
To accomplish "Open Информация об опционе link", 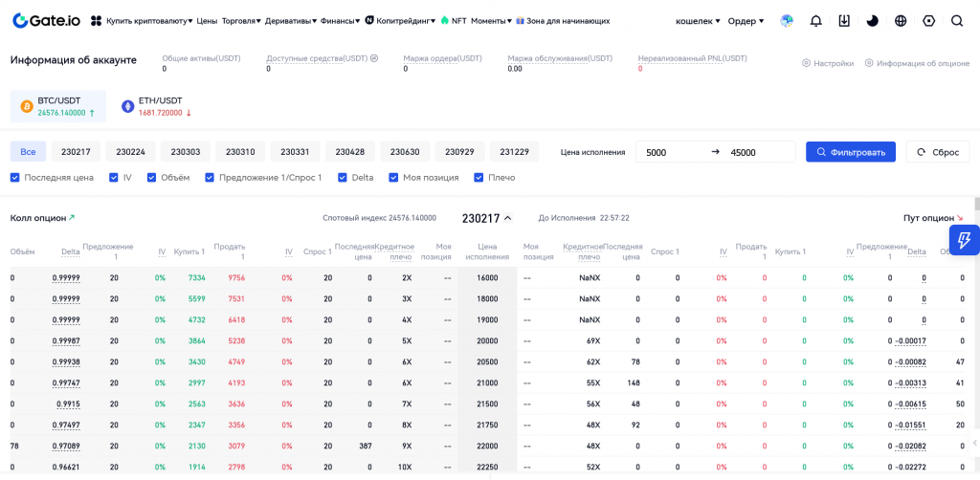I will point(918,63).
